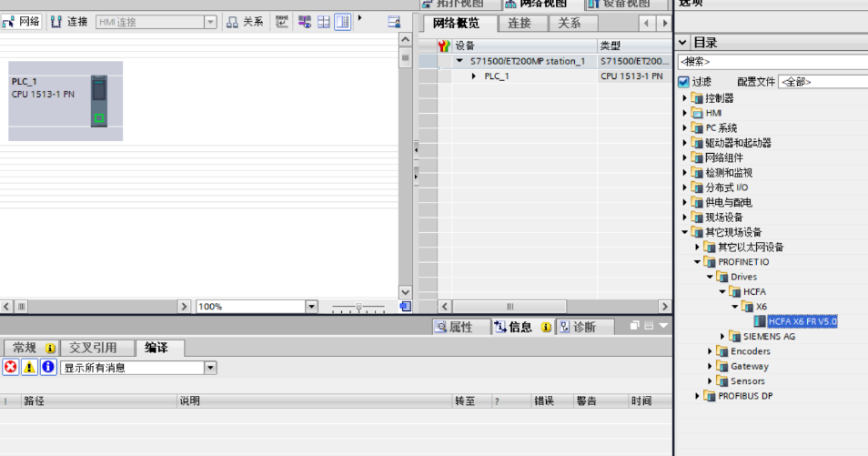
Task: Open the 诊断 inspector tab
Action: pos(577,327)
